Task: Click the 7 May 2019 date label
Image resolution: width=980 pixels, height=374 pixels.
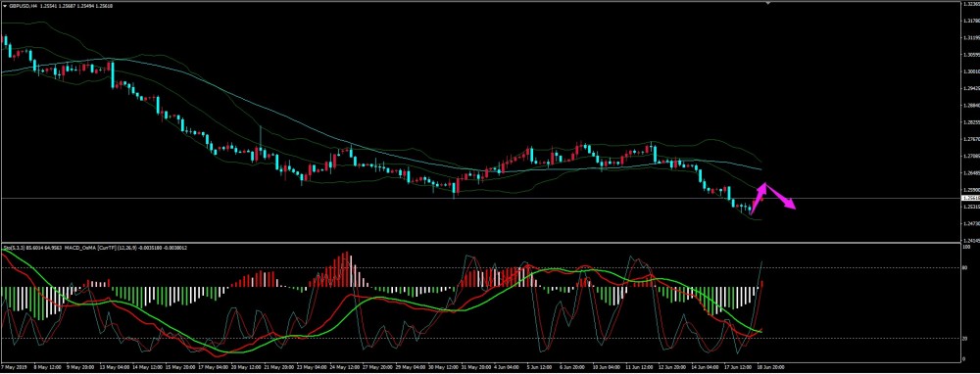Action: [15, 367]
